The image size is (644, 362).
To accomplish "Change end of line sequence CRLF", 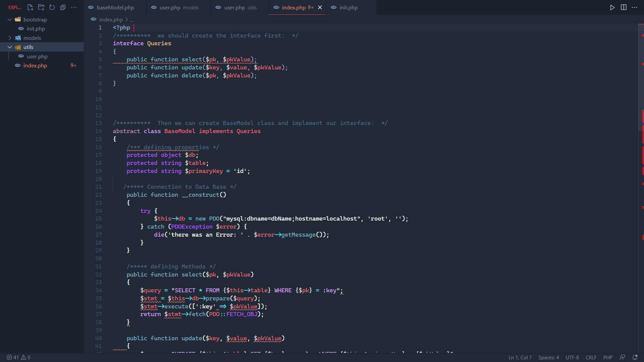I will (591, 357).
